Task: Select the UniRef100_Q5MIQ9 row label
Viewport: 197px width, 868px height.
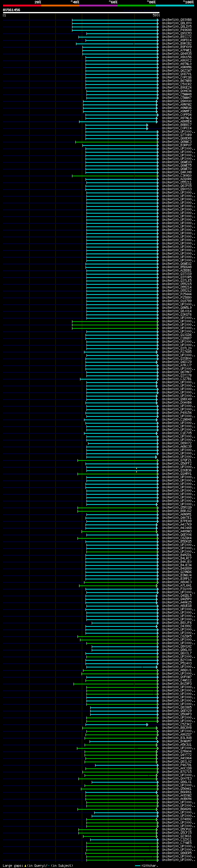Action: click(177, 507)
